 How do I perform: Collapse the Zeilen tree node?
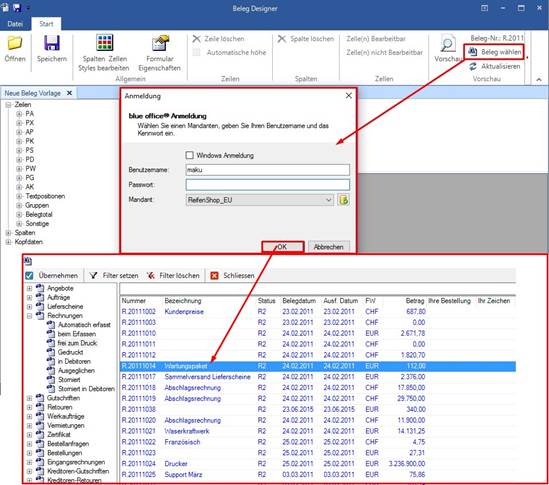coord(8,105)
